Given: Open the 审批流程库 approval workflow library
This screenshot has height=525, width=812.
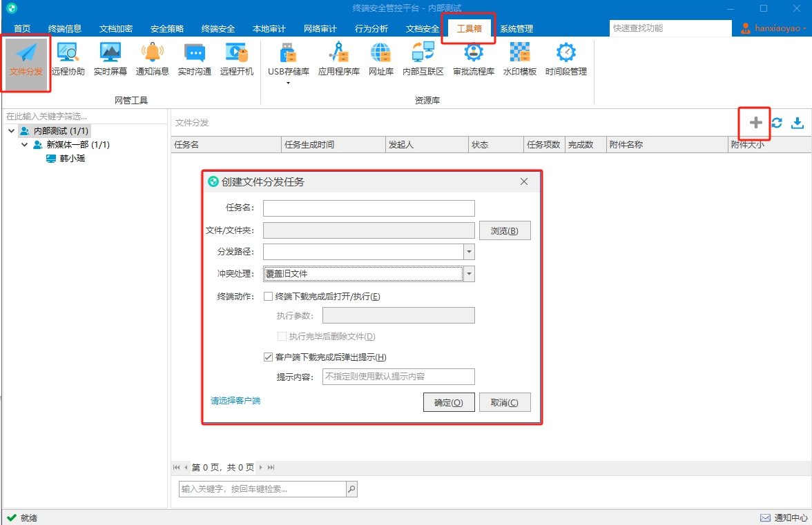Looking at the screenshot, I should (x=474, y=59).
